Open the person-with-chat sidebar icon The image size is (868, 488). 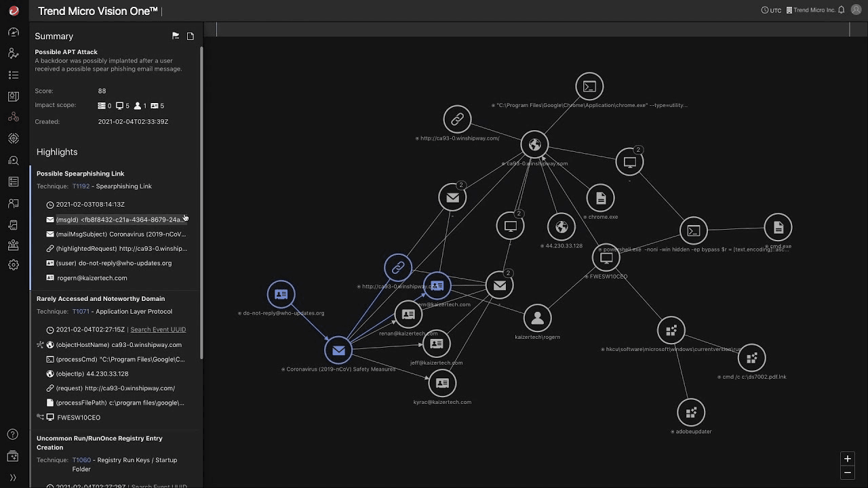pos(14,203)
